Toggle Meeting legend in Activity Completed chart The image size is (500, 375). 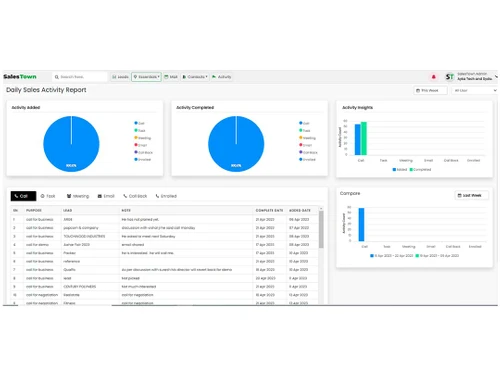pos(307,138)
